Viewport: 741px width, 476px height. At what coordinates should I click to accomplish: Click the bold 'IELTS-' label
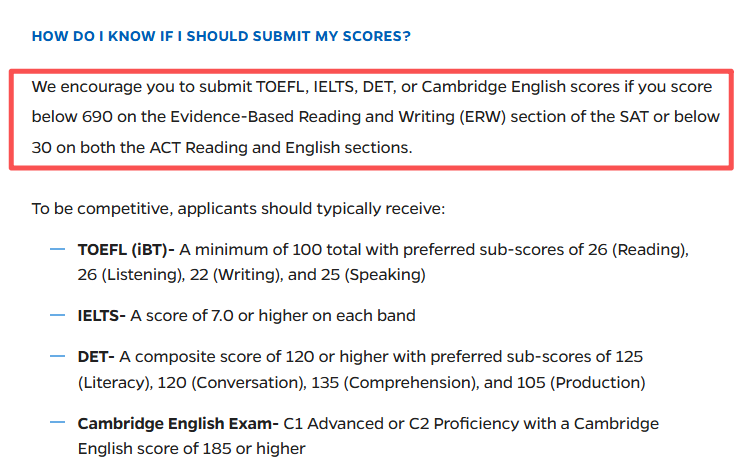102,315
